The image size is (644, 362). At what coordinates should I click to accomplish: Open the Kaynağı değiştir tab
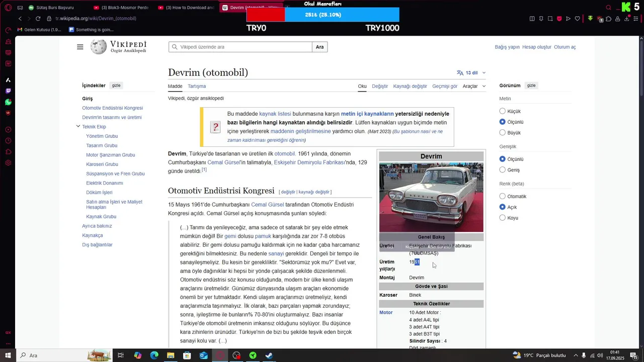coord(410,86)
